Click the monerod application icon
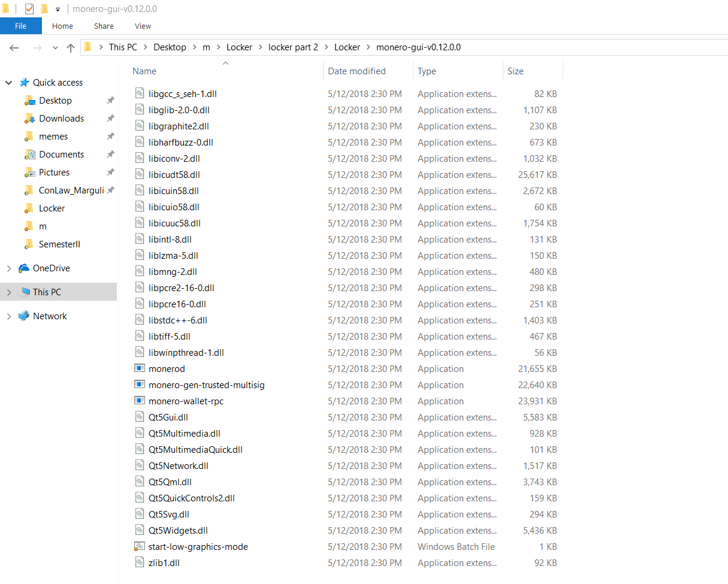The image size is (728, 584). coord(139,368)
